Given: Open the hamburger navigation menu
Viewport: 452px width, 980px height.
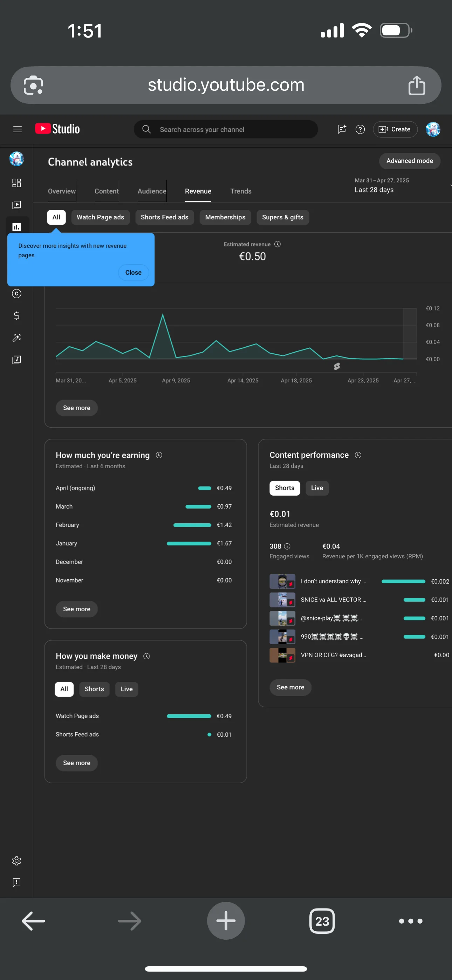Looking at the screenshot, I should pyautogui.click(x=17, y=129).
